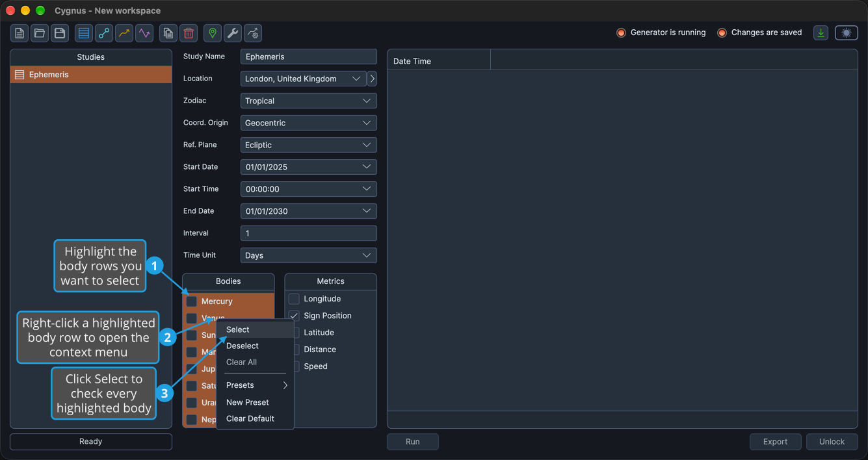Image resolution: width=868 pixels, height=460 pixels.
Task: Enable the Longitude metric checkbox
Action: [x=294, y=299]
